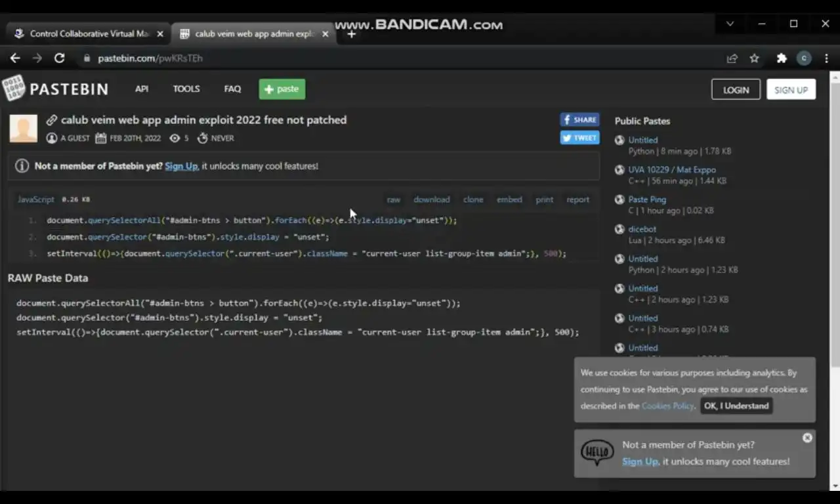840x504 pixels.
Task: Open a new browser tab
Action: click(351, 34)
